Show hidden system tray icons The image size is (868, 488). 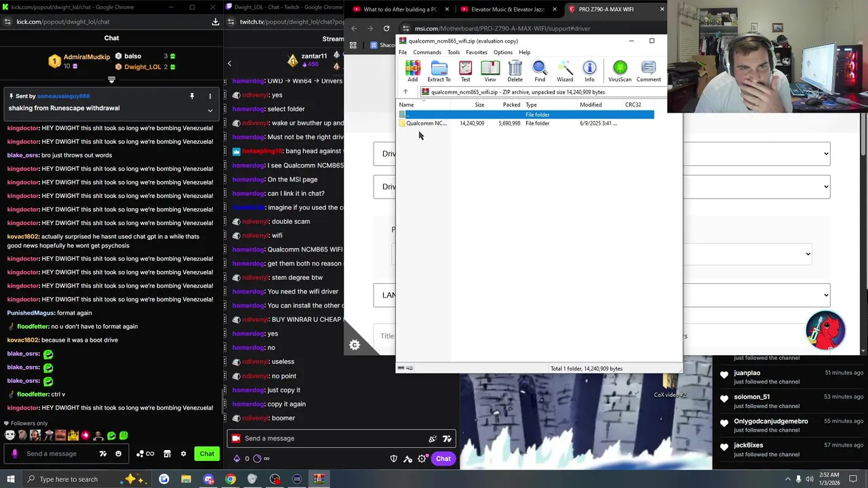coord(788,479)
